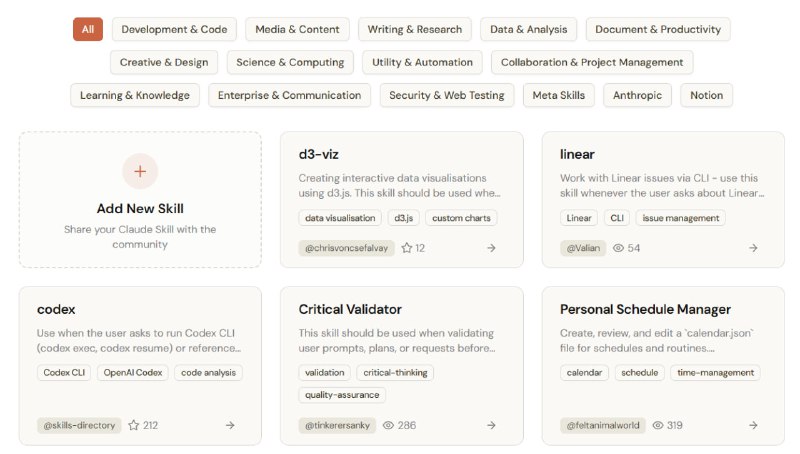Screen dimensions: 800x454
Task: Click the star icon on codex card
Action: click(133, 425)
